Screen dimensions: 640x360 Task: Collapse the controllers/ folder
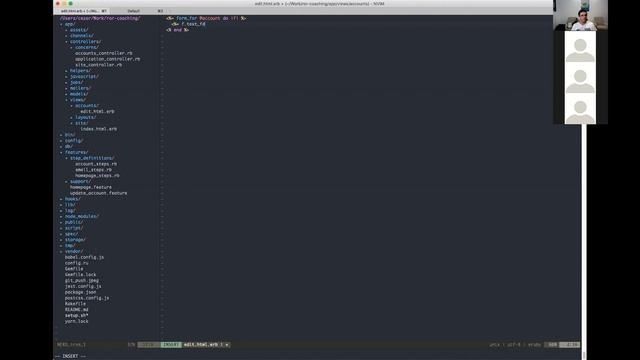point(85,42)
